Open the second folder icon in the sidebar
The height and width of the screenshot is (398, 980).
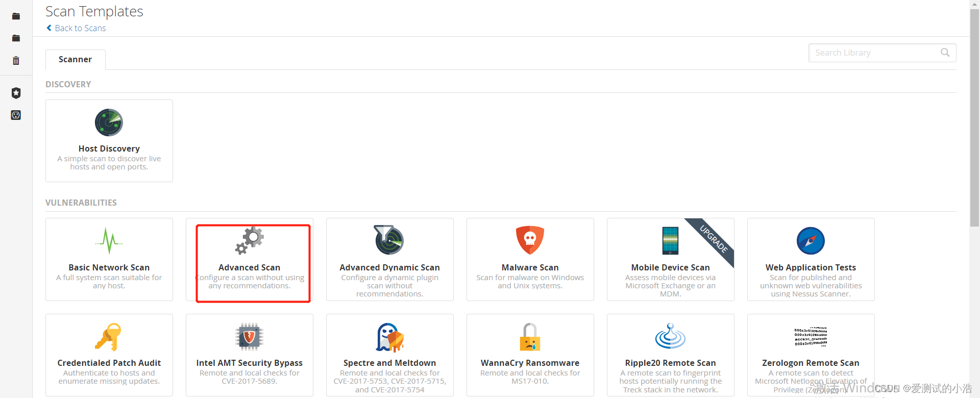point(16,38)
